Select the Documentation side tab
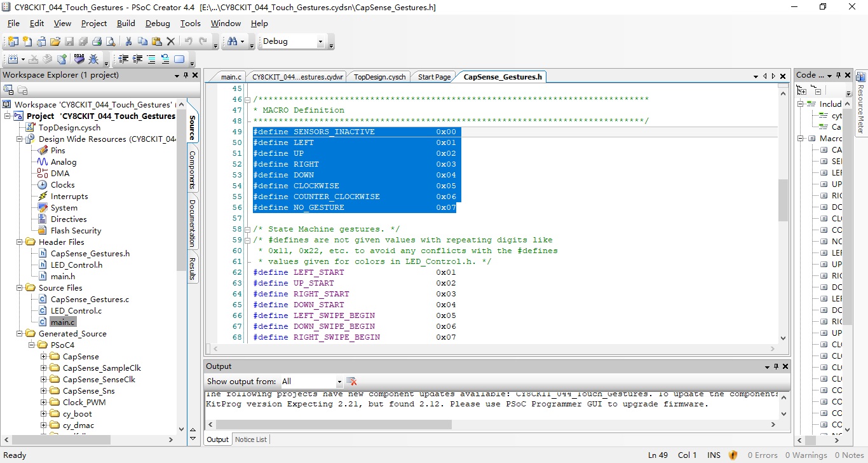 click(193, 223)
